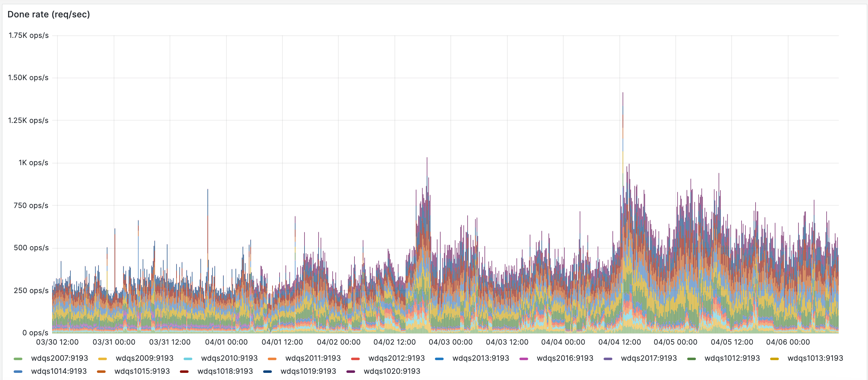Viewport: 868px width, 380px height.
Task: Click the wdqs1014:9193 legend label
Action: (59, 371)
